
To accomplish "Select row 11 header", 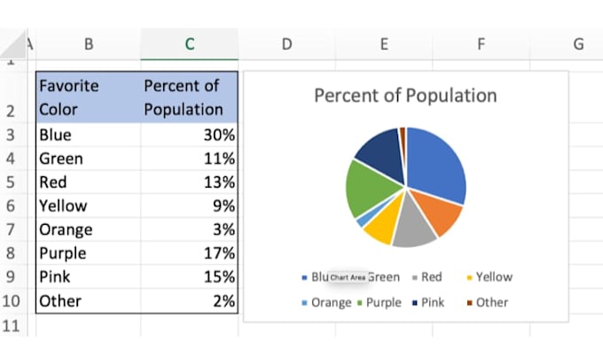I will [13, 326].
